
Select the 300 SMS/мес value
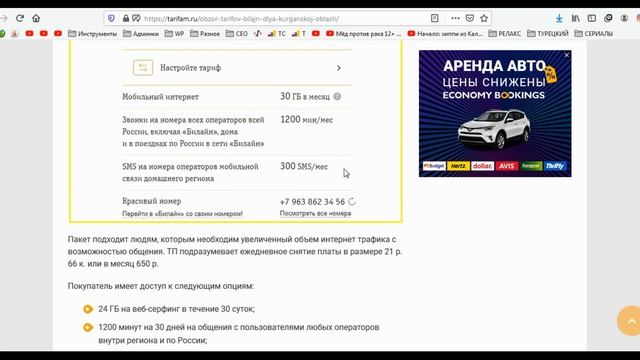(x=304, y=167)
